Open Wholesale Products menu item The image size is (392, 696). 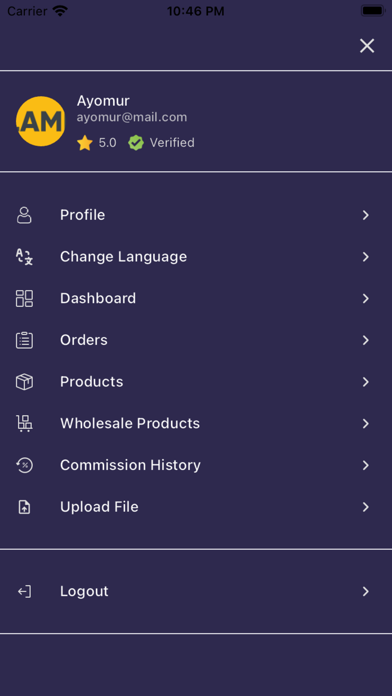tap(196, 423)
